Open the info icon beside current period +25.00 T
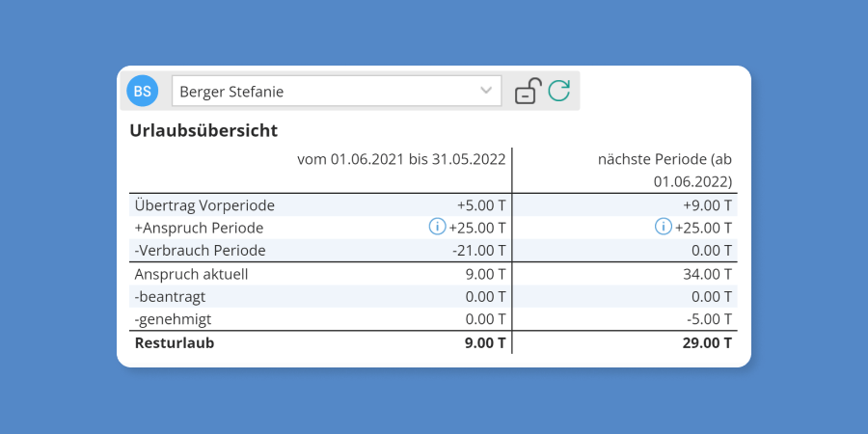This screenshot has width=868, height=434. (437, 227)
